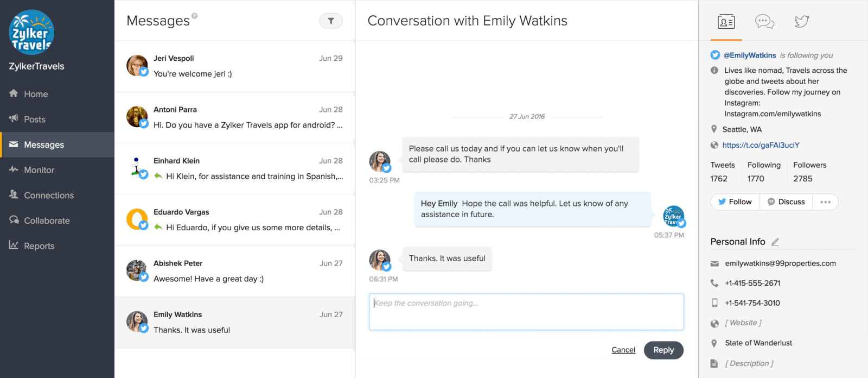Viewport: 868px width, 378px height.
Task: Open the Home section in the sidebar
Action: click(57, 94)
